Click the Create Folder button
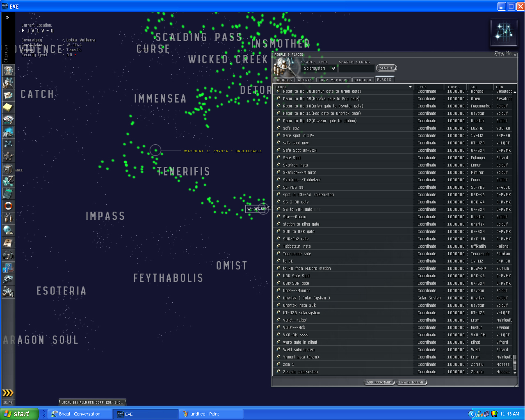The height and width of the screenshot is (420, 525). point(412,382)
